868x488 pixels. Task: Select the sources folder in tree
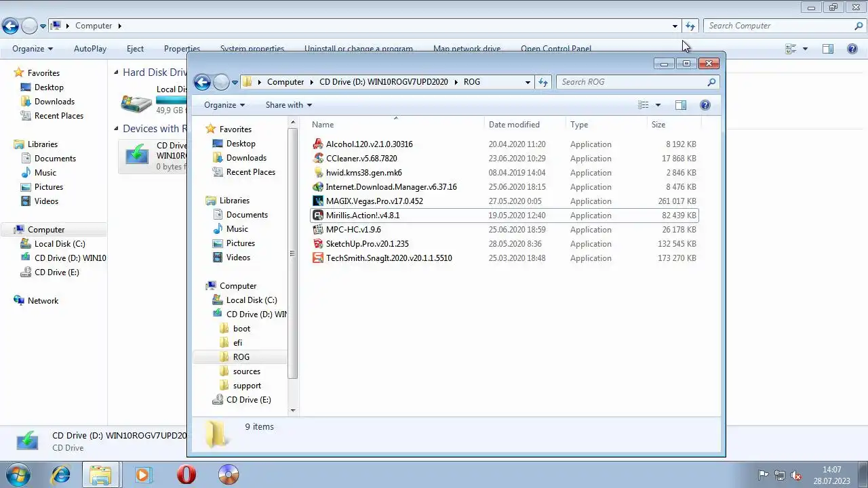tap(246, 371)
